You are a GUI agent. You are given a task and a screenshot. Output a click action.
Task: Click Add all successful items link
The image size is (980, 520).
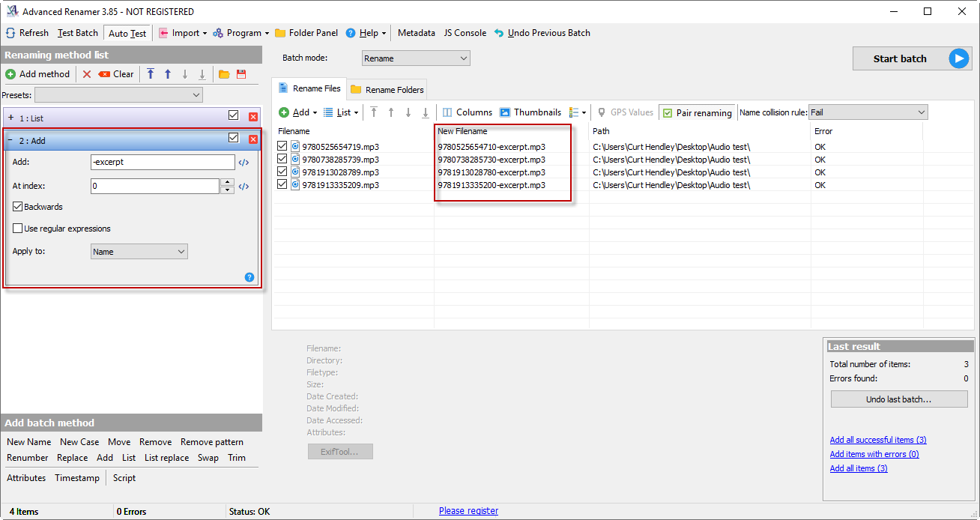878,440
